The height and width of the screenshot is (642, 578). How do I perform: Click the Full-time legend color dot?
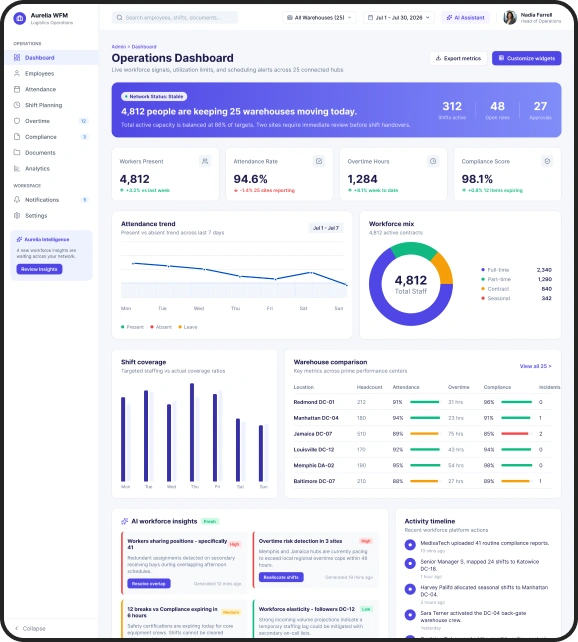click(x=483, y=270)
